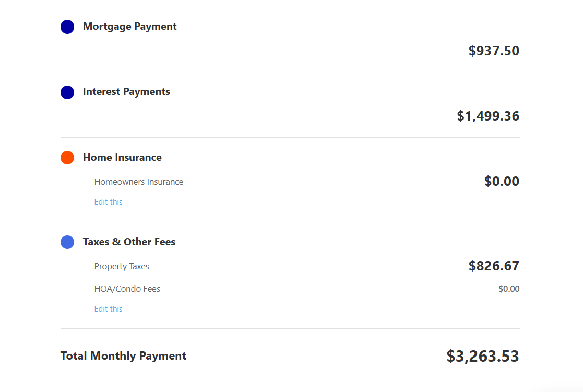
Task: Select the $3,263.53 total amount
Action: [x=483, y=357]
